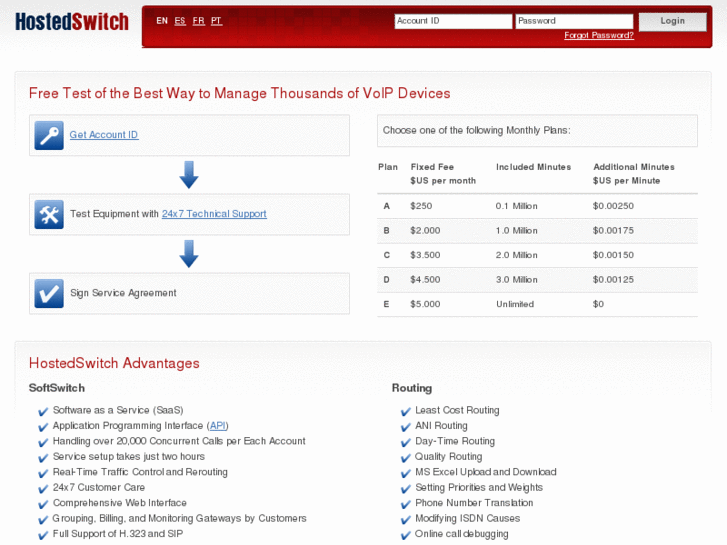Click the Login button
The width and height of the screenshot is (727, 545).
(673, 21)
